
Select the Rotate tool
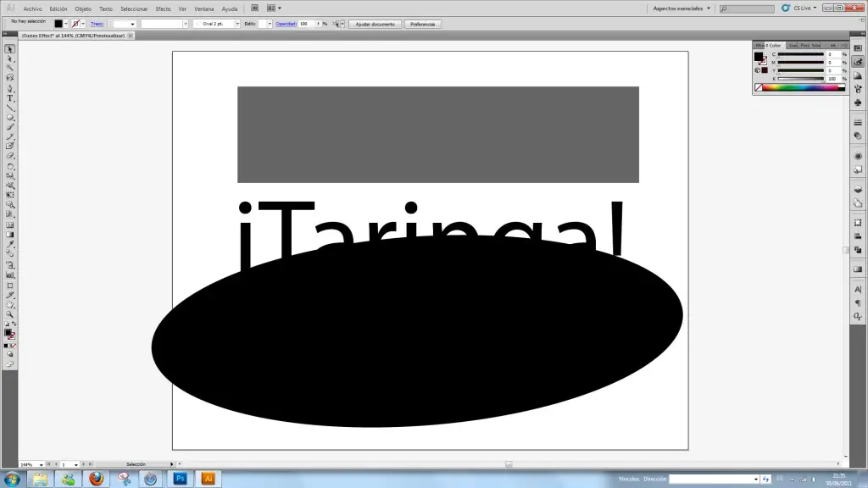click(x=10, y=167)
